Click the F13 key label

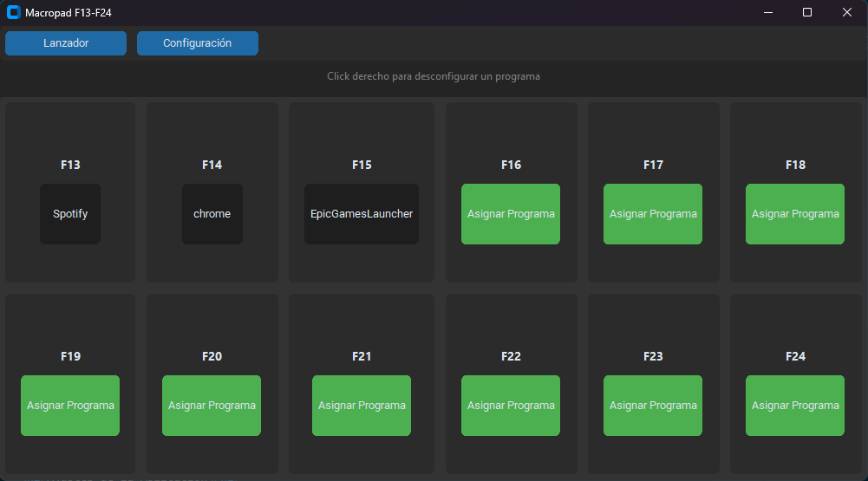(x=70, y=165)
